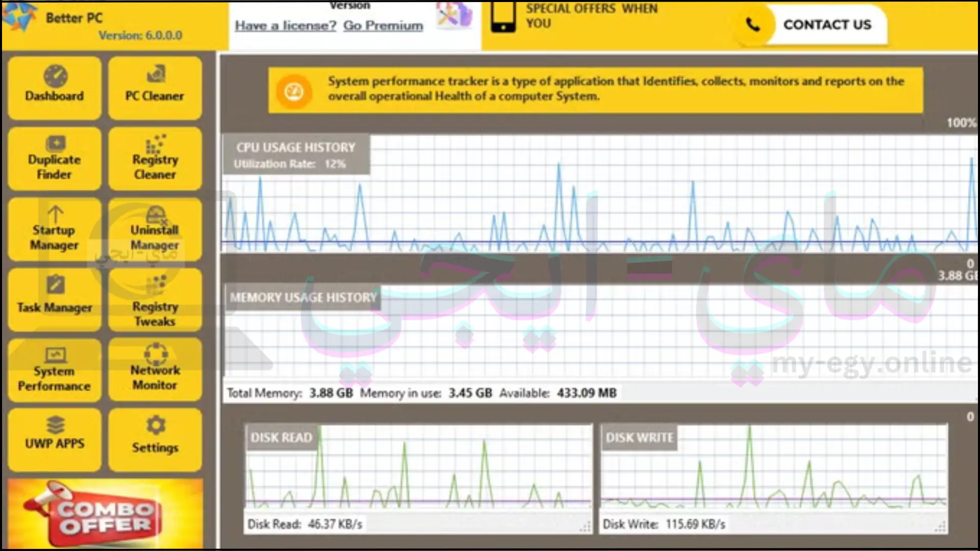Open the Network Monitor icon

[x=156, y=354]
